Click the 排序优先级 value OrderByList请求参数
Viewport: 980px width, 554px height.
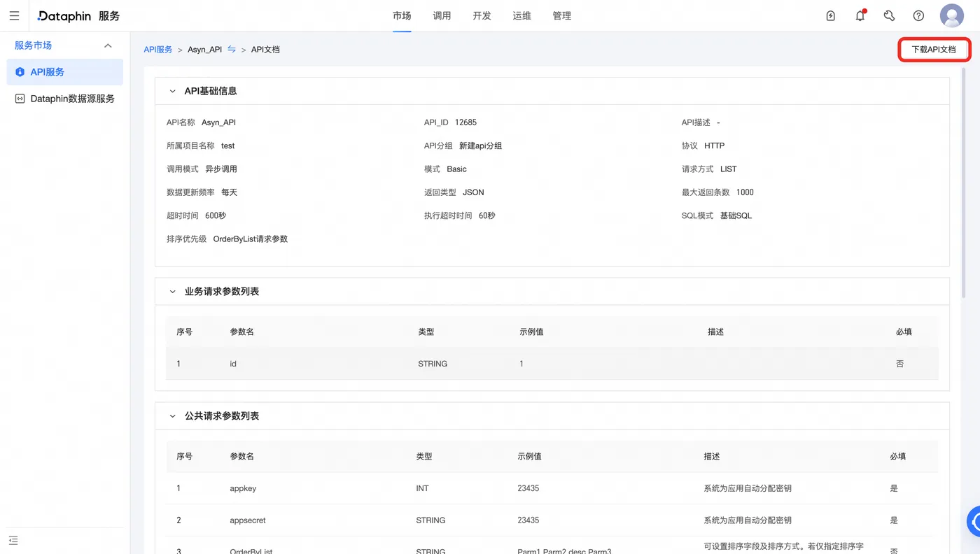pos(251,239)
